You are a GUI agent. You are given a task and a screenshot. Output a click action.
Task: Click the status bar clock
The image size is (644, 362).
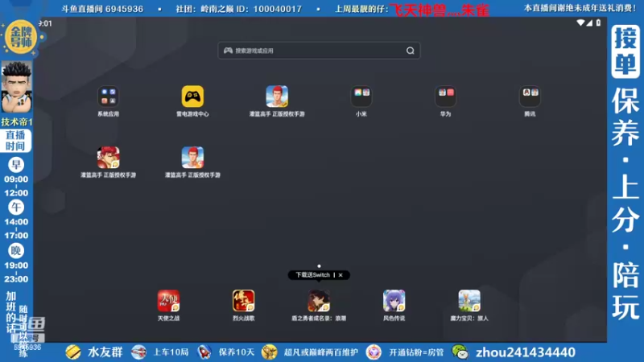point(45,23)
